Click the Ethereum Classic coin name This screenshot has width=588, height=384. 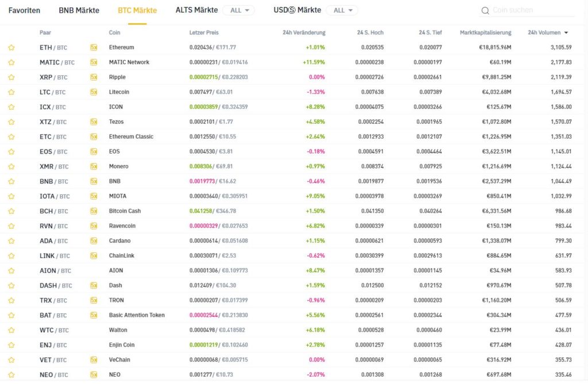click(x=131, y=137)
